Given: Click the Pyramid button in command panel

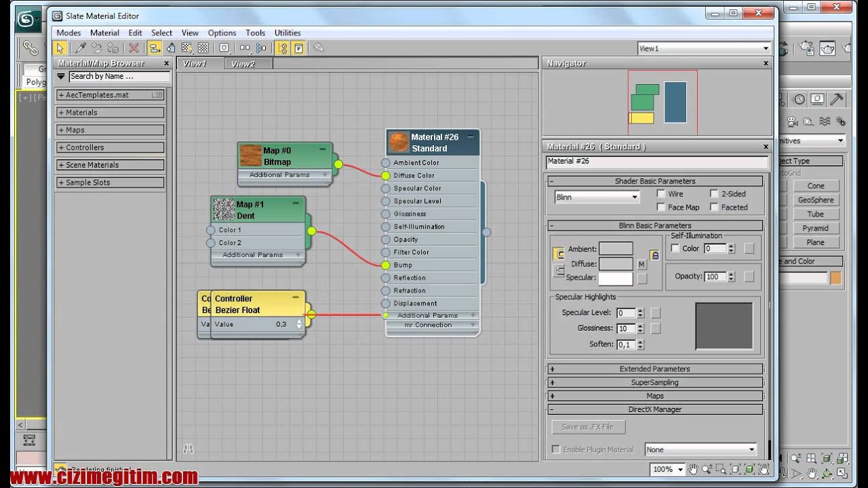Looking at the screenshot, I should tap(815, 228).
